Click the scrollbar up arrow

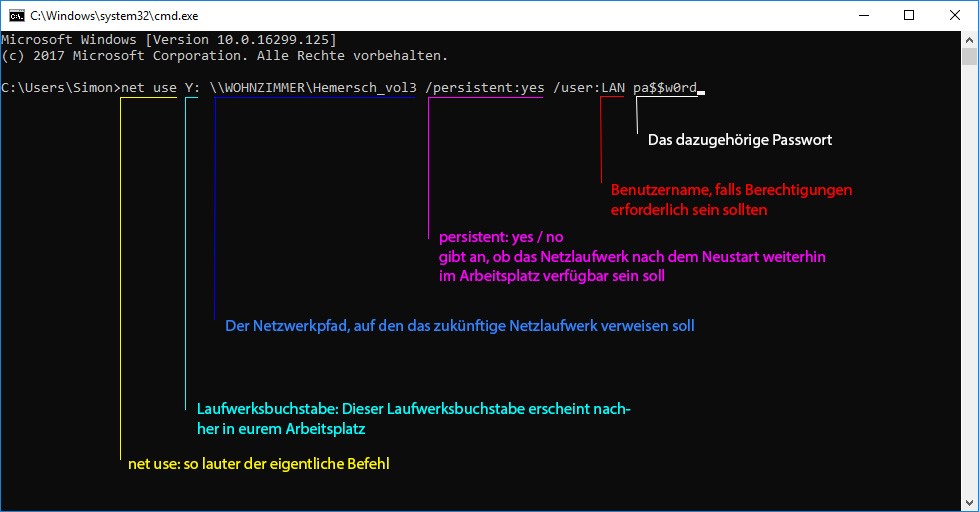pos(969,39)
